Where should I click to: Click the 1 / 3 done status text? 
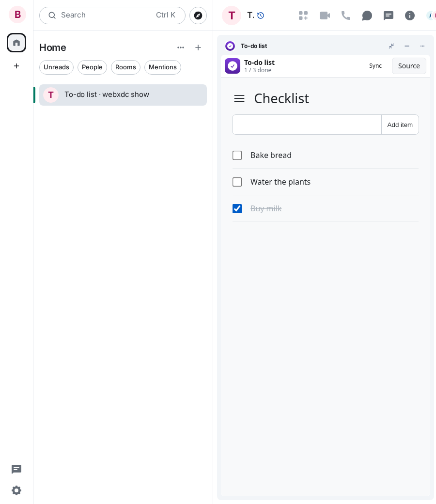pos(258,70)
